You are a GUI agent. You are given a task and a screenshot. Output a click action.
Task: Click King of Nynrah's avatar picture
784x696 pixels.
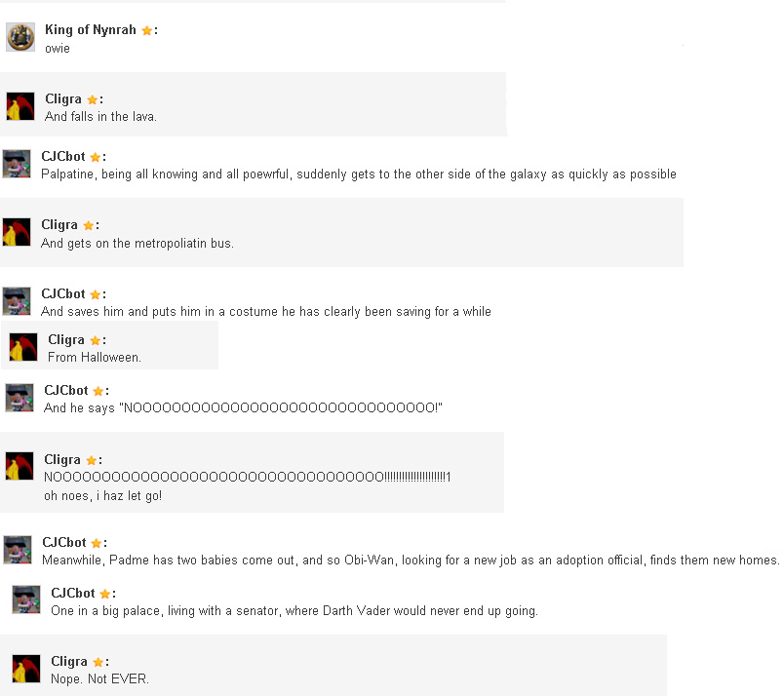[x=20, y=37]
